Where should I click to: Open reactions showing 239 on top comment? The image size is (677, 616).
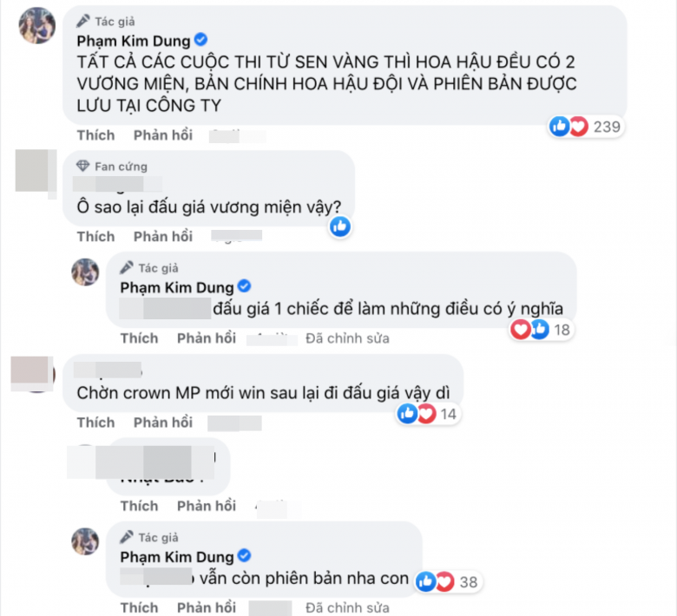(x=586, y=127)
